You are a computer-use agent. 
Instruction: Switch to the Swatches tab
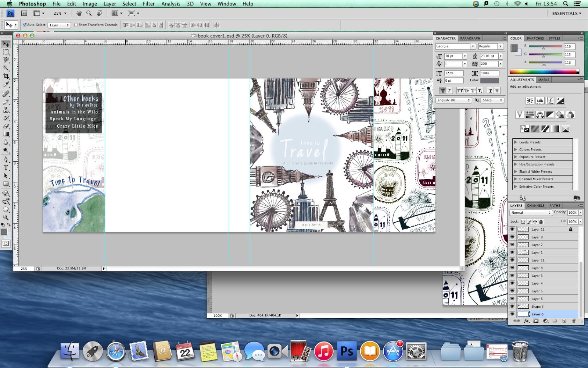pos(535,38)
